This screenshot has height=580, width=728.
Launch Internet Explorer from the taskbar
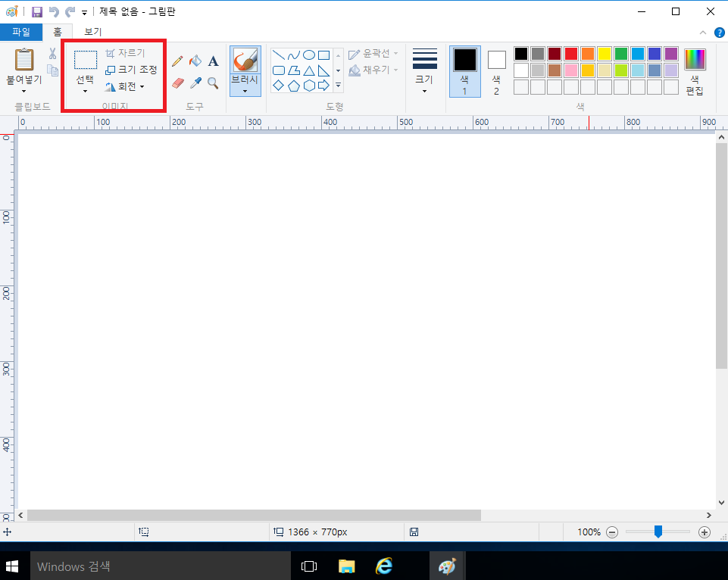[x=384, y=566]
